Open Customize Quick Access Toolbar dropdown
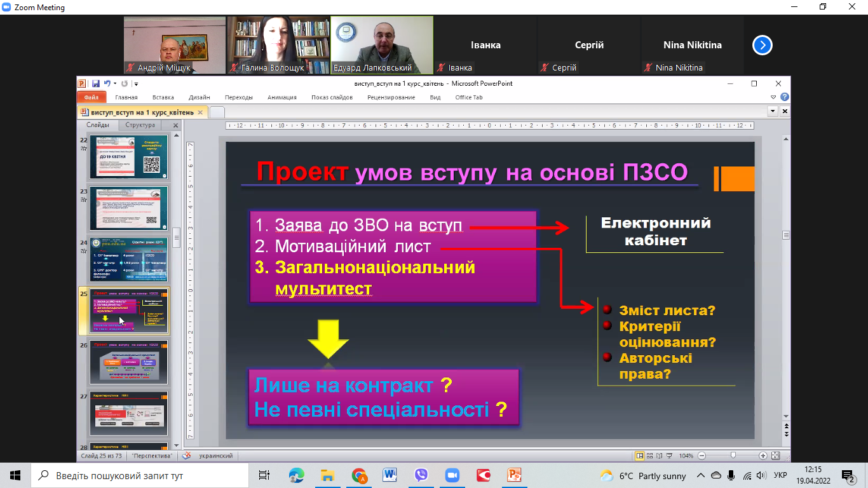This screenshot has width=868, height=488. point(136,84)
